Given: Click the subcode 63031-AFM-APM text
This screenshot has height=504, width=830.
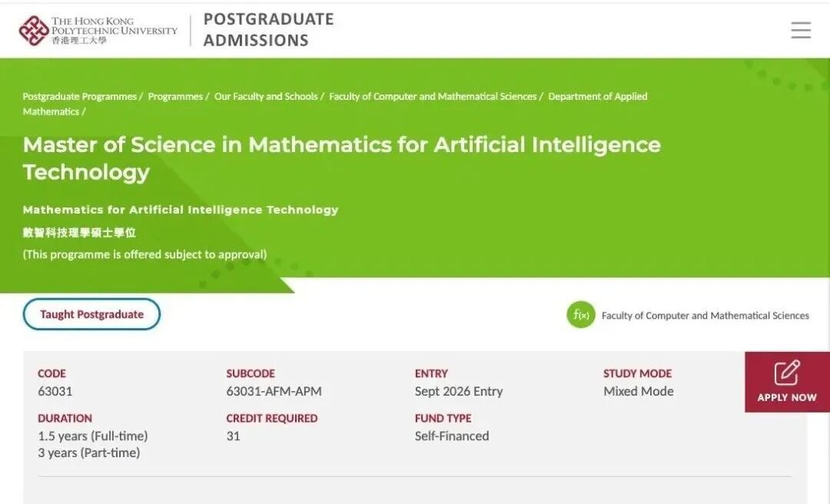Looking at the screenshot, I should (x=274, y=391).
